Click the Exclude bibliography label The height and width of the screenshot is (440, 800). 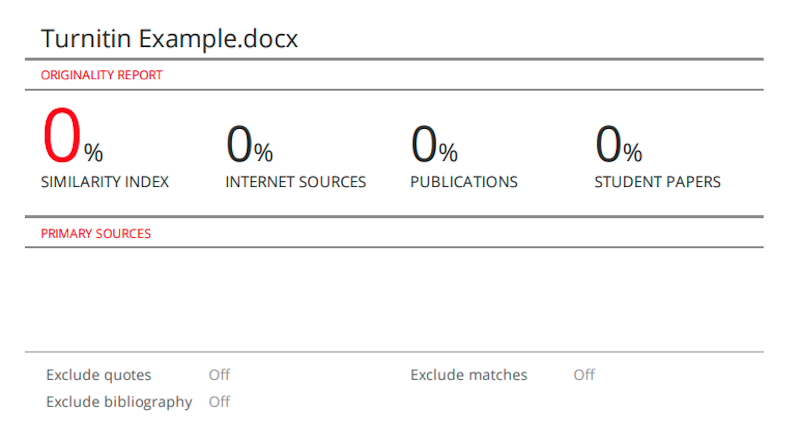119,401
